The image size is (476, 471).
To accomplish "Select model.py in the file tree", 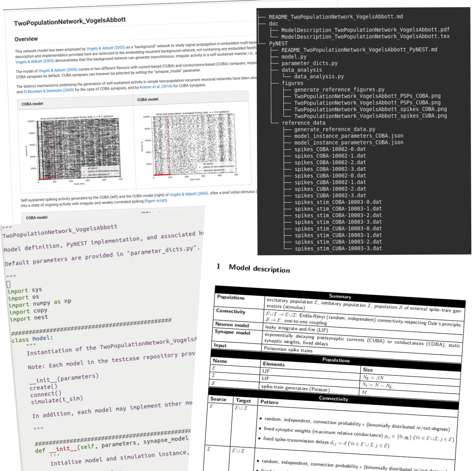I will (x=294, y=56).
